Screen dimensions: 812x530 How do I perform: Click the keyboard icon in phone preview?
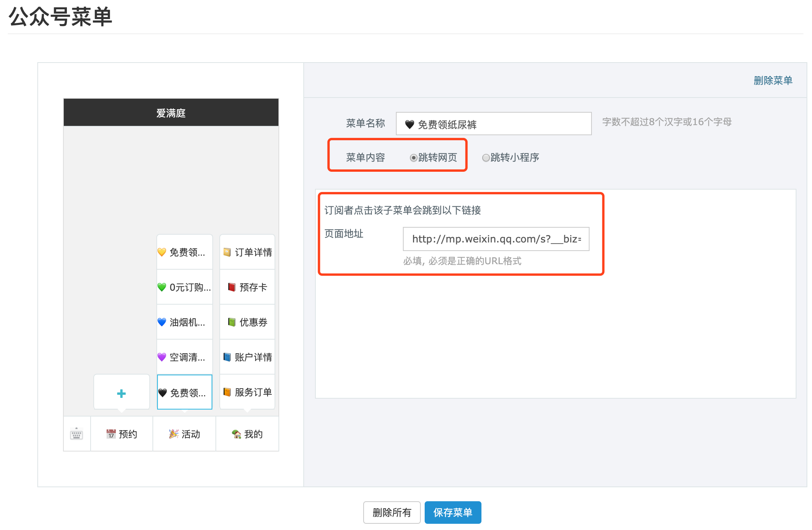coord(77,434)
